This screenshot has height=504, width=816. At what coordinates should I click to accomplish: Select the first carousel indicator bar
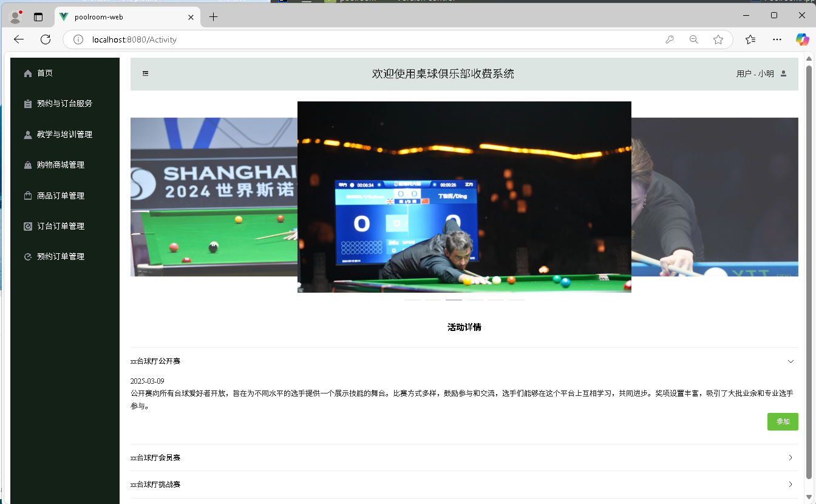413,299
